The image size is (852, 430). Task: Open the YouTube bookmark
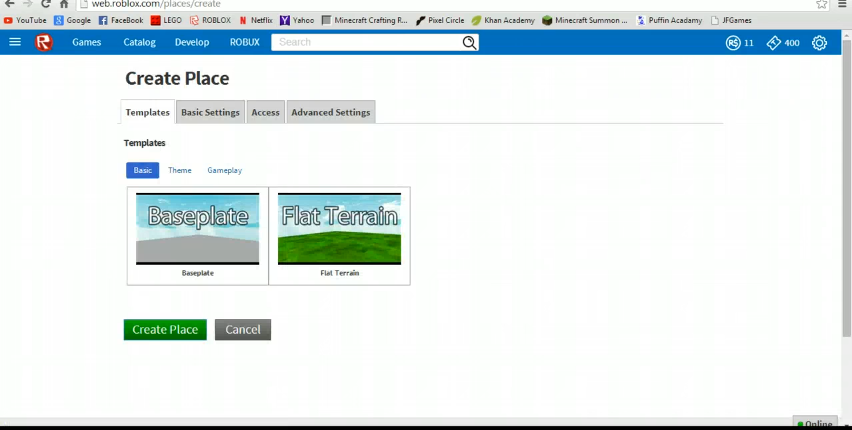pos(25,20)
